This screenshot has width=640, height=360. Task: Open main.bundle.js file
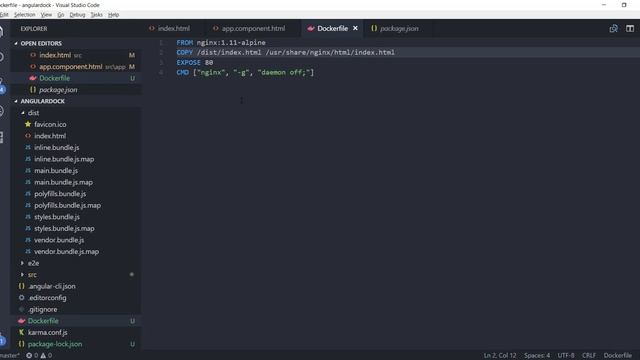tap(56, 171)
